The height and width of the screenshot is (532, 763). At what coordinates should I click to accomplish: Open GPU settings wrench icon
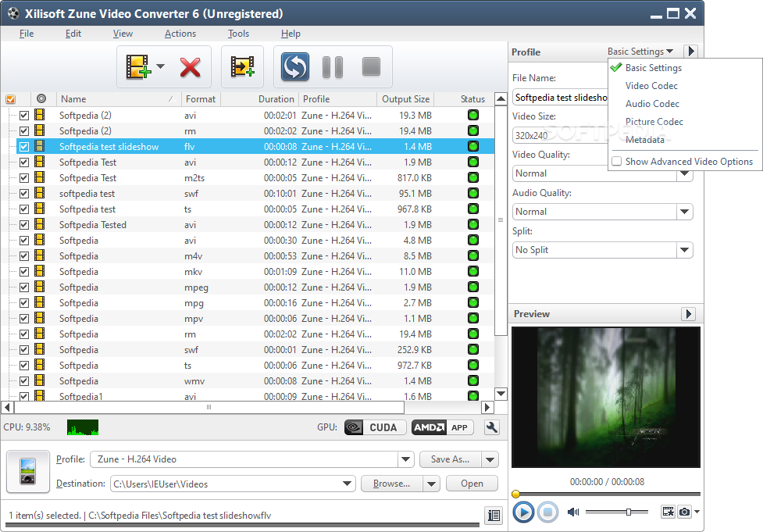[x=492, y=427]
